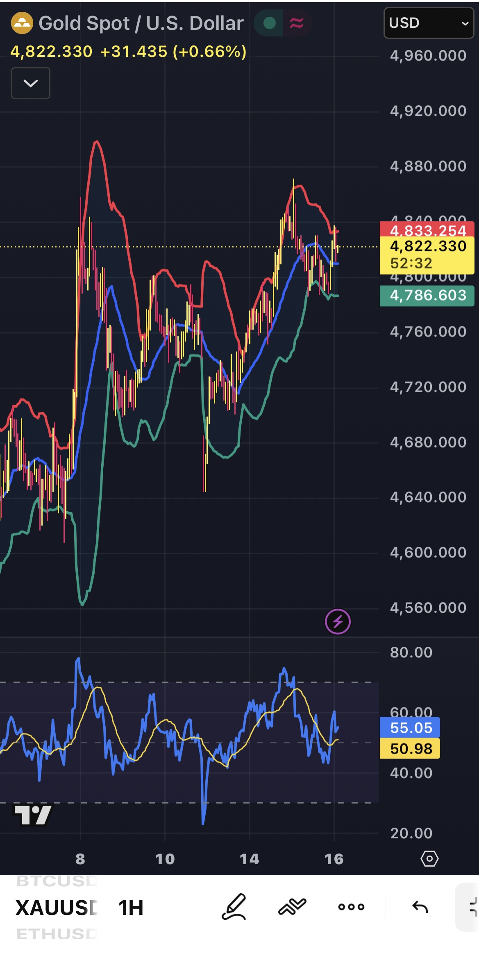479x980 pixels.
Task: Select the pen drawing tool
Action: 234,907
